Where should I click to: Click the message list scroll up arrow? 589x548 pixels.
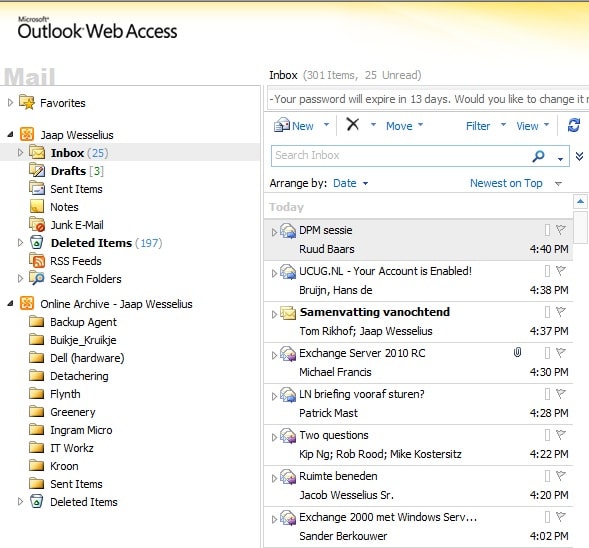tap(580, 201)
